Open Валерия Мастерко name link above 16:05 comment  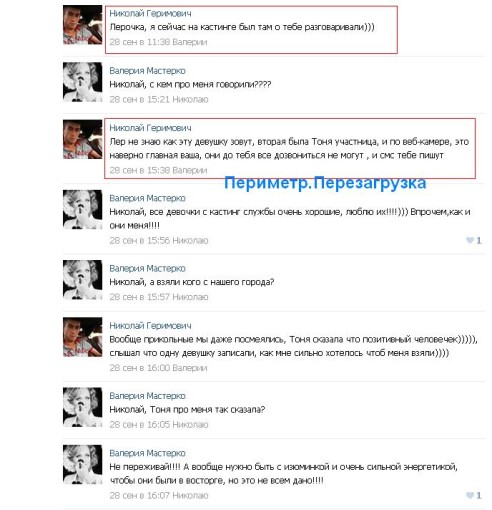click(147, 396)
